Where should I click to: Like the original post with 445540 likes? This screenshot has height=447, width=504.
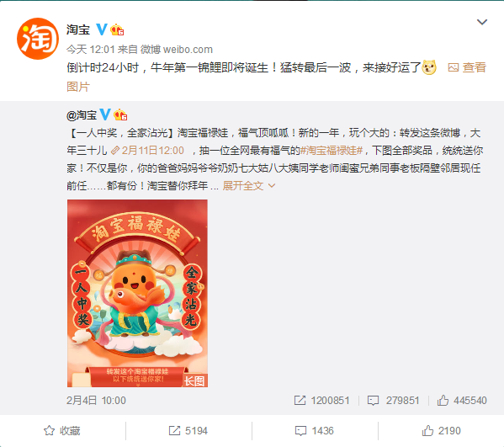tap(462, 401)
